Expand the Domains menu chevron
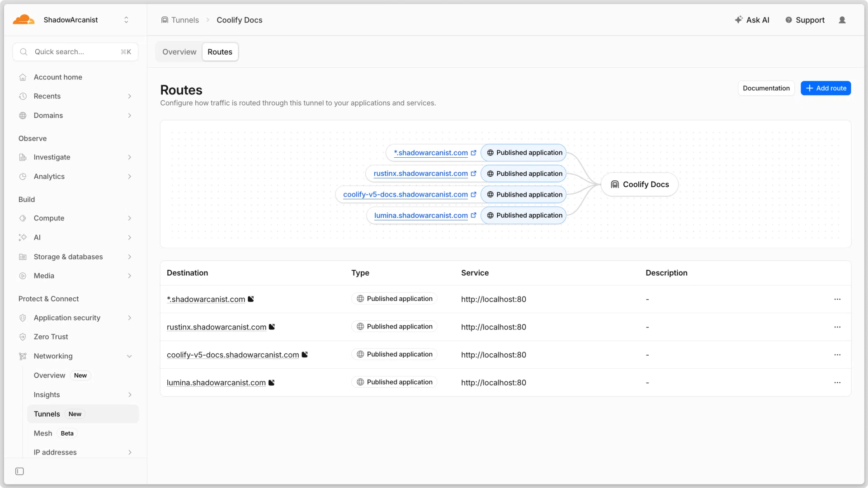 coord(130,116)
